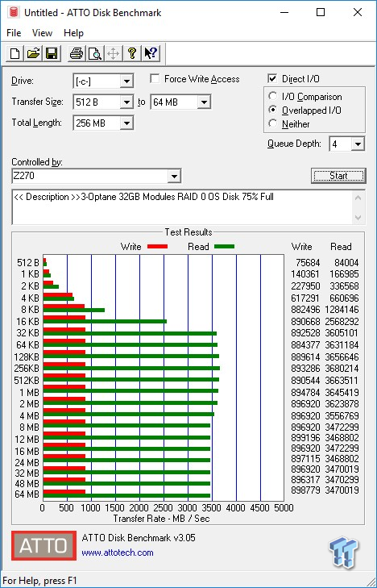The height and width of the screenshot is (588, 377).
Task: Open a benchmark file via folder icon
Action: 33,53
